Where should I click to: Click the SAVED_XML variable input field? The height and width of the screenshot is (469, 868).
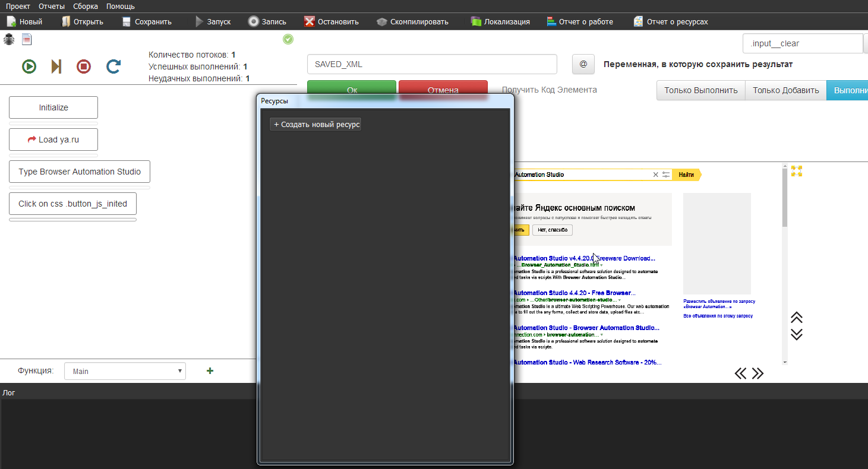point(432,64)
